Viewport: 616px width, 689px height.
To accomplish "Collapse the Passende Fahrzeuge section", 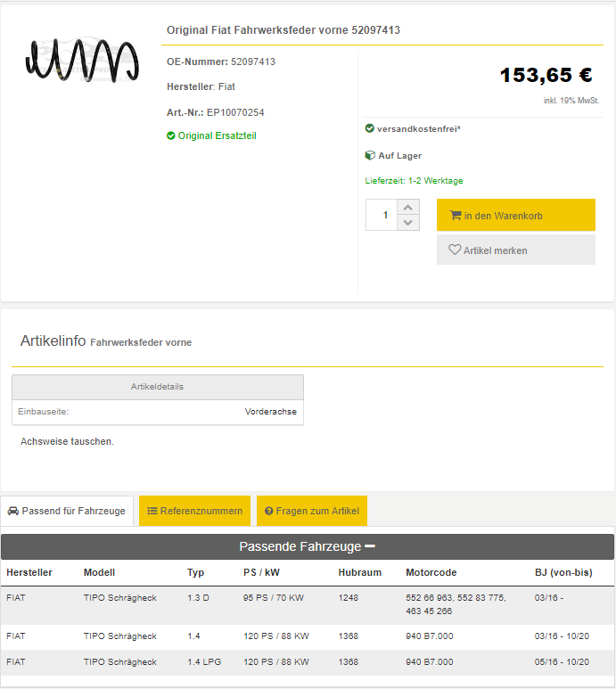I will [x=370, y=546].
